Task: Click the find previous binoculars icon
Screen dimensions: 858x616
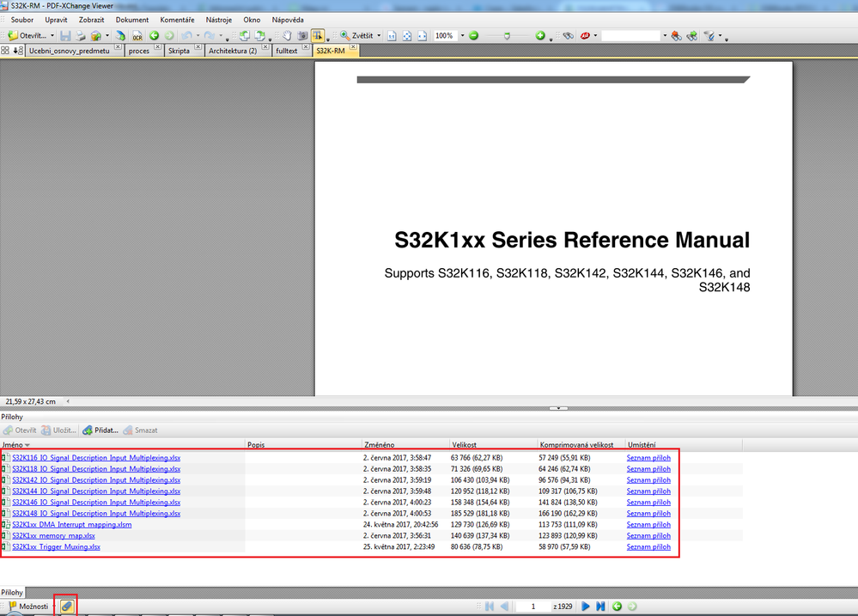Action: [676, 35]
